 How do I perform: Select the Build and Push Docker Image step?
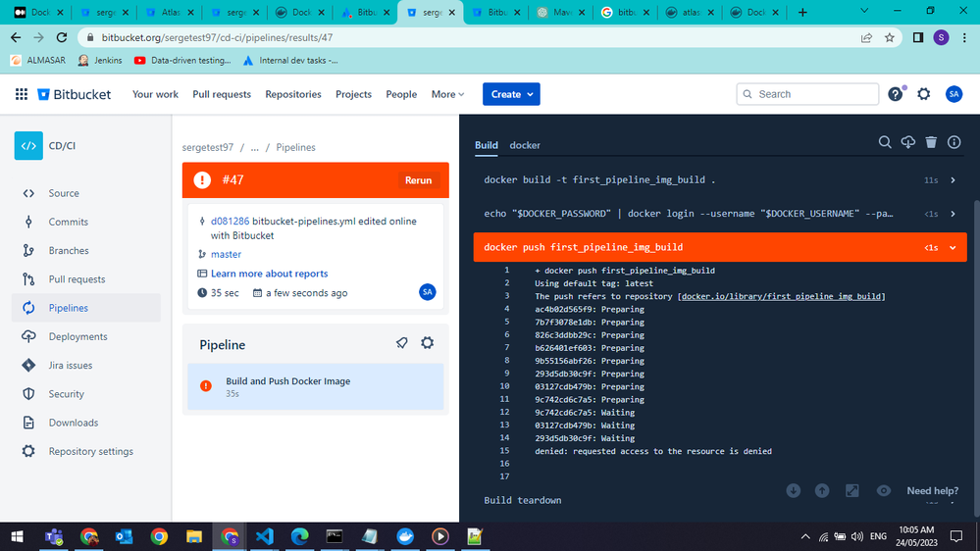click(x=316, y=386)
